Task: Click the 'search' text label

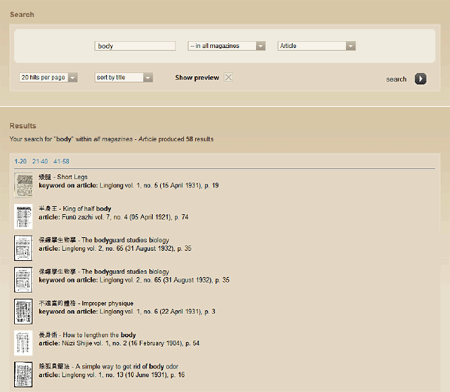Action: point(396,79)
